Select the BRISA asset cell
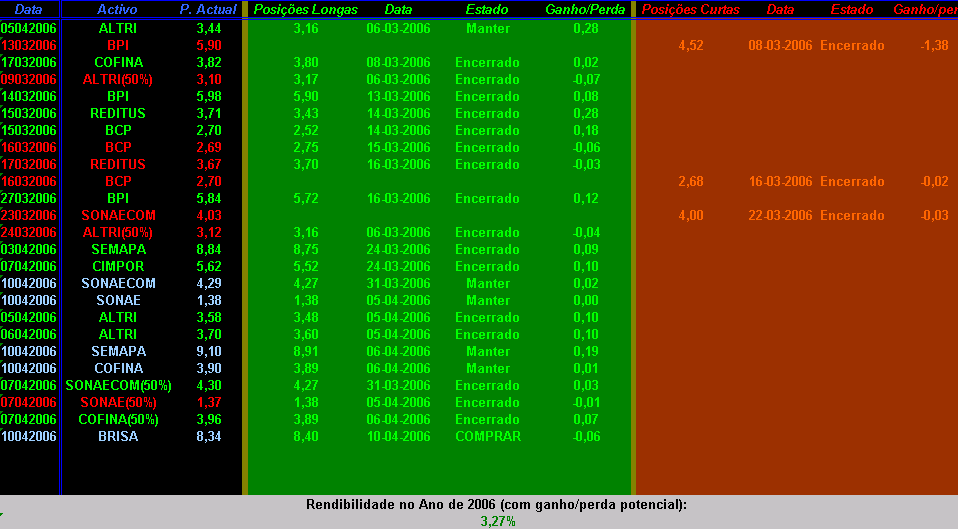Viewport: 958px width, 529px height. [x=118, y=436]
